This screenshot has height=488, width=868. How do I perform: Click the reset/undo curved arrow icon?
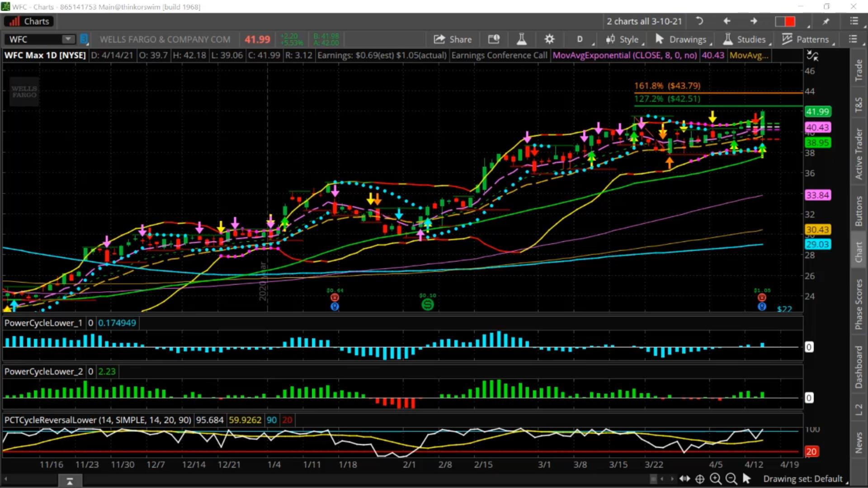point(699,21)
